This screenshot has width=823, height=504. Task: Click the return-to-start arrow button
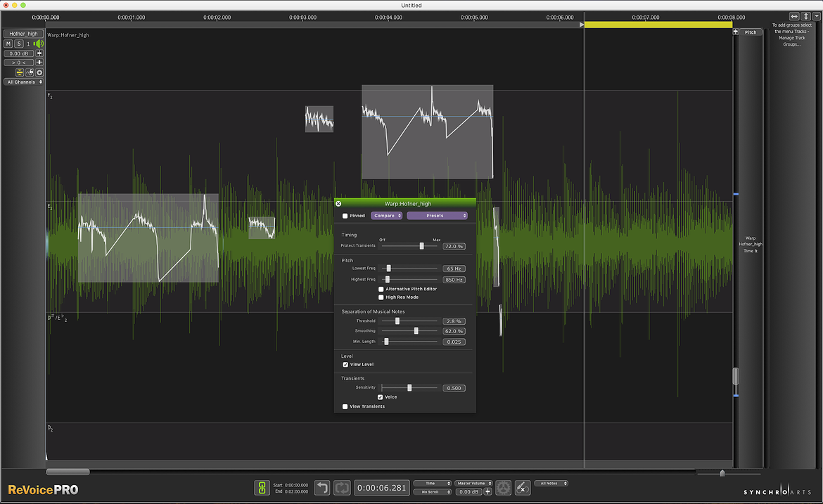[x=322, y=488]
